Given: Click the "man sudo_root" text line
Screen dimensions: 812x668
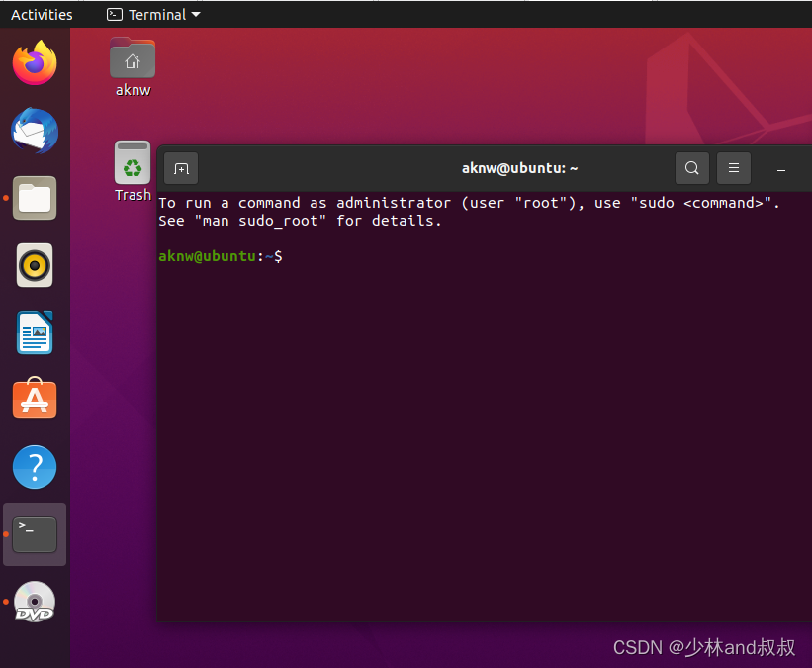Looking at the screenshot, I should [300, 221].
